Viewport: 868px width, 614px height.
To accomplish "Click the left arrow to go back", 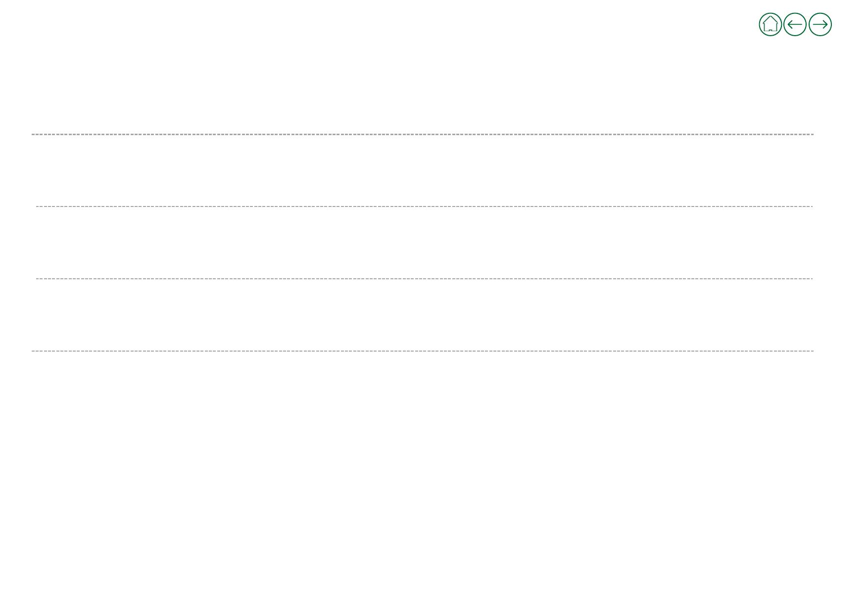I will (795, 24).
